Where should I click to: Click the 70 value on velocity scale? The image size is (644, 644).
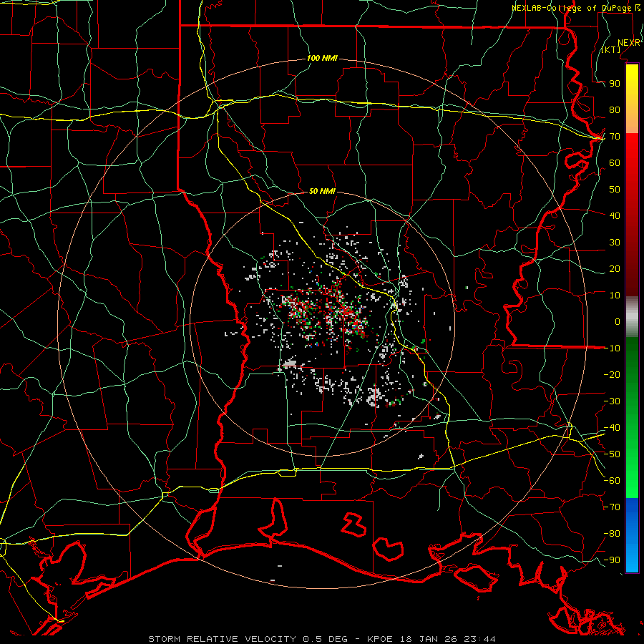pyautogui.click(x=615, y=137)
